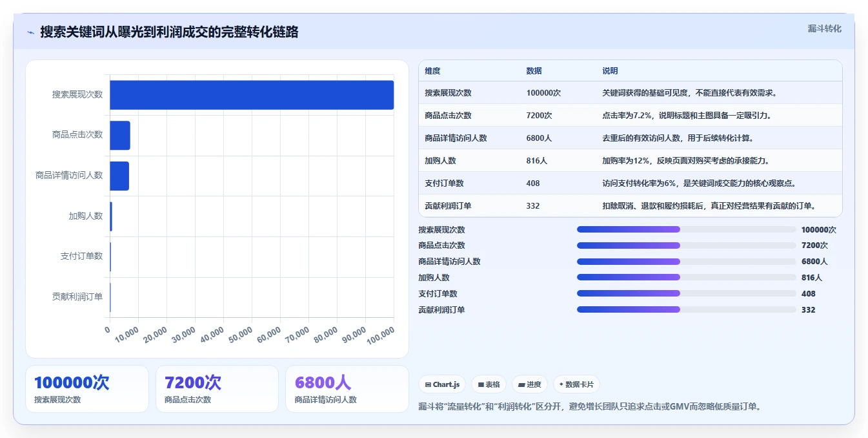The width and height of the screenshot is (868, 438).
Task: Open the 7200次 商品点击次数 stat card
Action: pos(217,389)
